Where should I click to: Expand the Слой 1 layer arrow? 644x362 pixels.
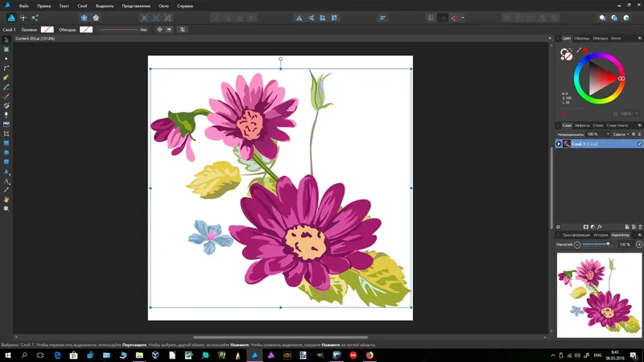(559, 144)
